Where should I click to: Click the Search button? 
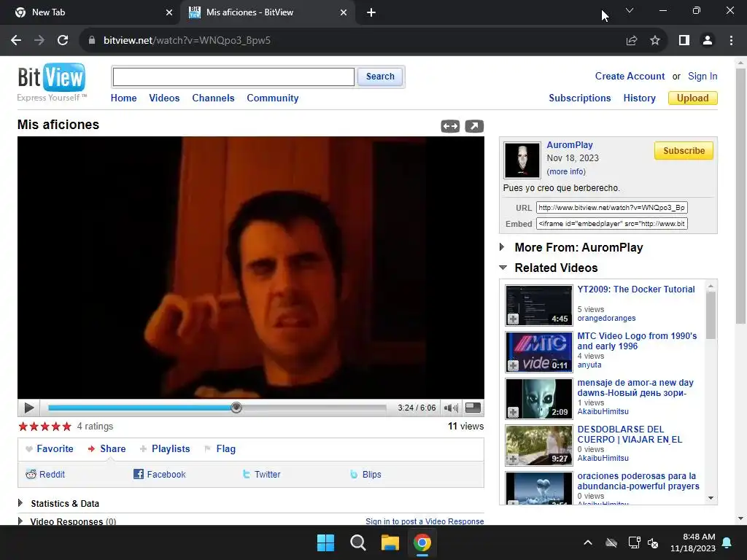(x=380, y=77)
